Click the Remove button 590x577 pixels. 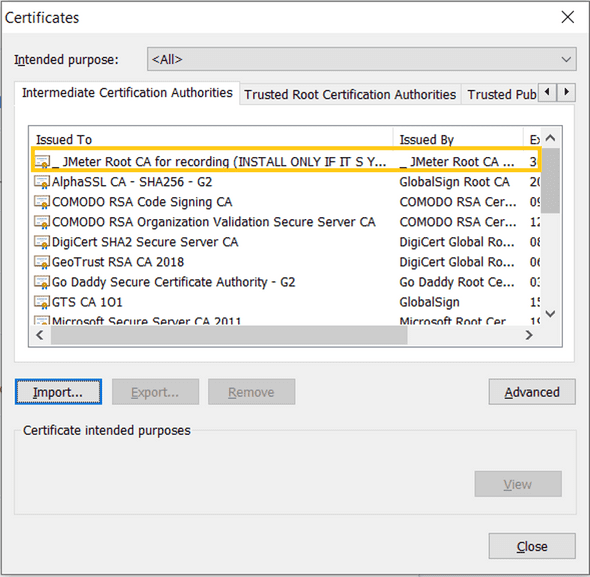[x=251, y=392]
